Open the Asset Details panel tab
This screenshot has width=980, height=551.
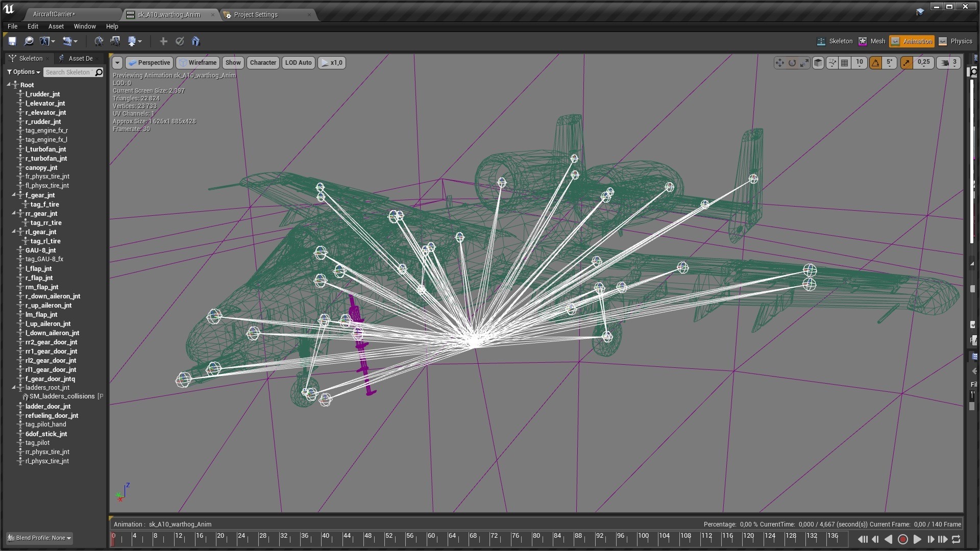coord(80,59)
